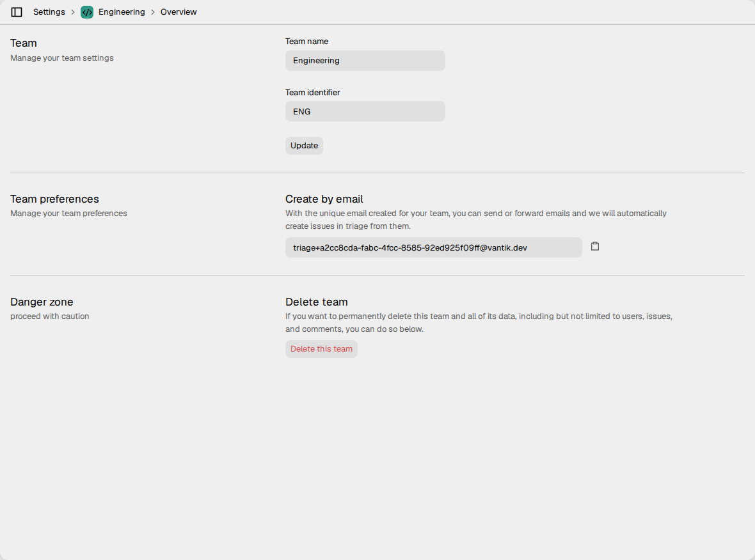755x560 pixels.
Task: Click the Team identifier label
Action: click(312, 92)
